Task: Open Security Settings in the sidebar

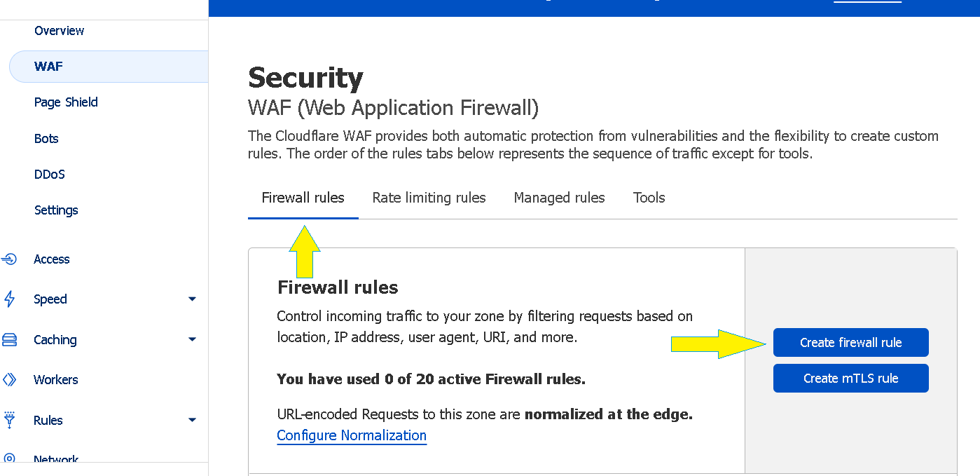Action: point(56,210)
